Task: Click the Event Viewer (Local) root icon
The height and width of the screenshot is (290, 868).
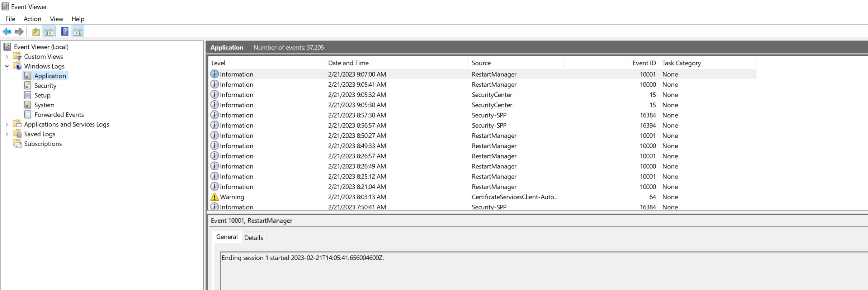Action: coord(7,47)
